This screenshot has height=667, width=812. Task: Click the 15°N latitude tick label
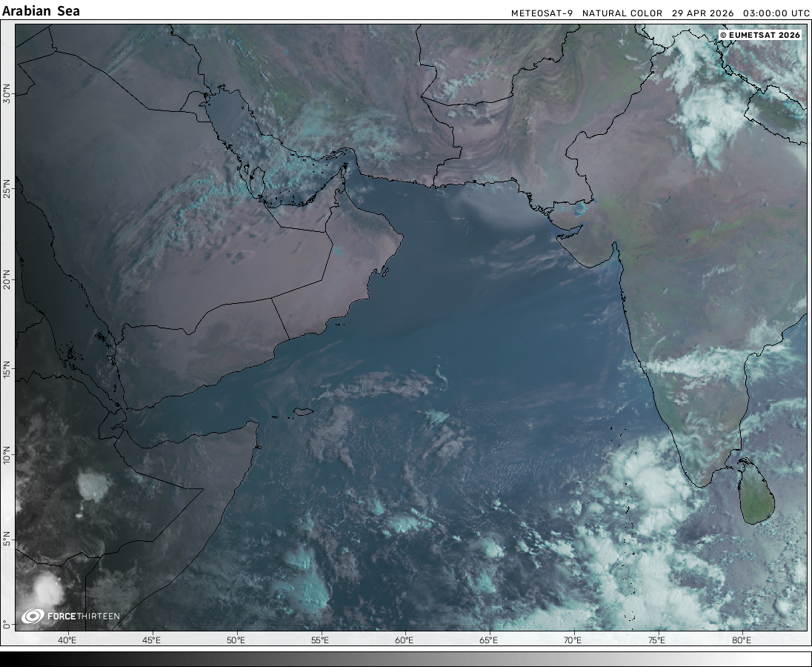7,370
